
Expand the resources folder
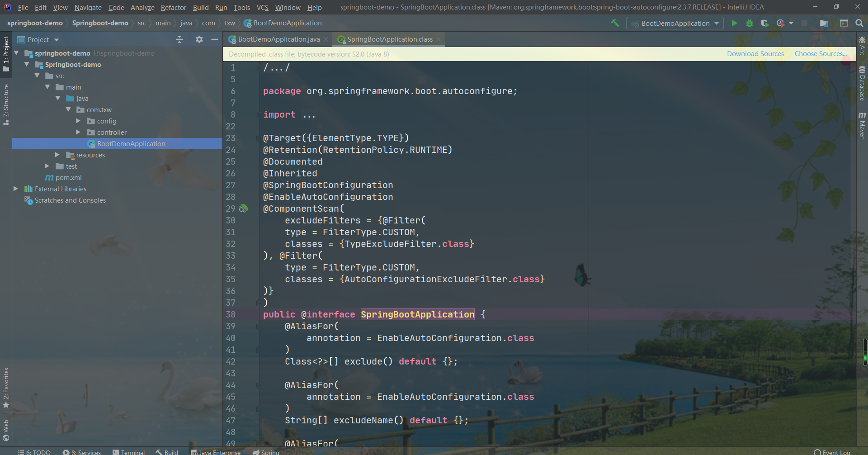click(x=57, y=155)
